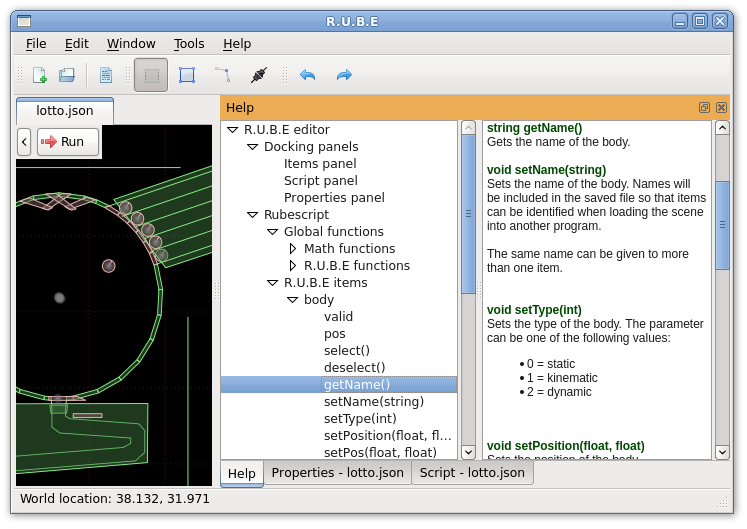This screenshot has width=747, height=529.
Task: Open the Edit menu
Action: click(x=77, y=44)
